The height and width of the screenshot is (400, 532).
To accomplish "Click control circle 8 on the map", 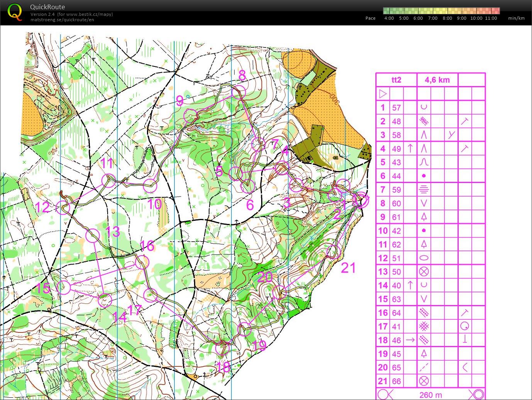I will pyautogui.click(x=239, y=92).
